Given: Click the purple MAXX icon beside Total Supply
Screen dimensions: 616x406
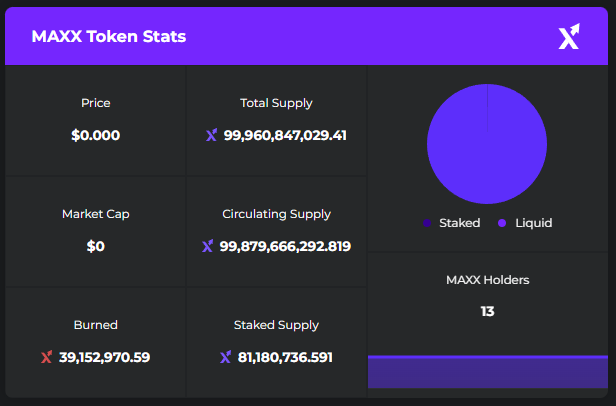Looking at the screenshot, I should [211, 135].
